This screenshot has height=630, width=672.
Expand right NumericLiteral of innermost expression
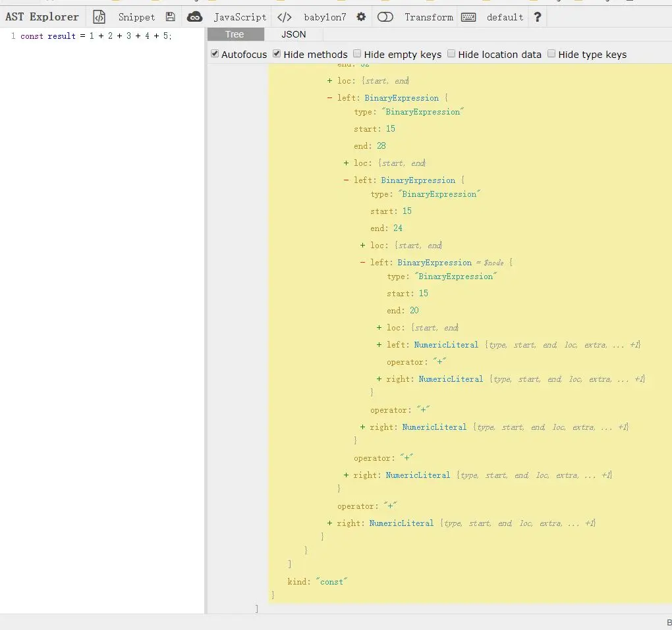click(379, 379)
